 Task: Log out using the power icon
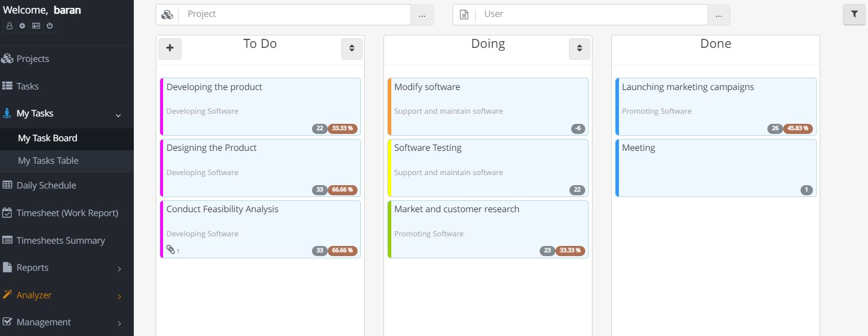[49, 25]
